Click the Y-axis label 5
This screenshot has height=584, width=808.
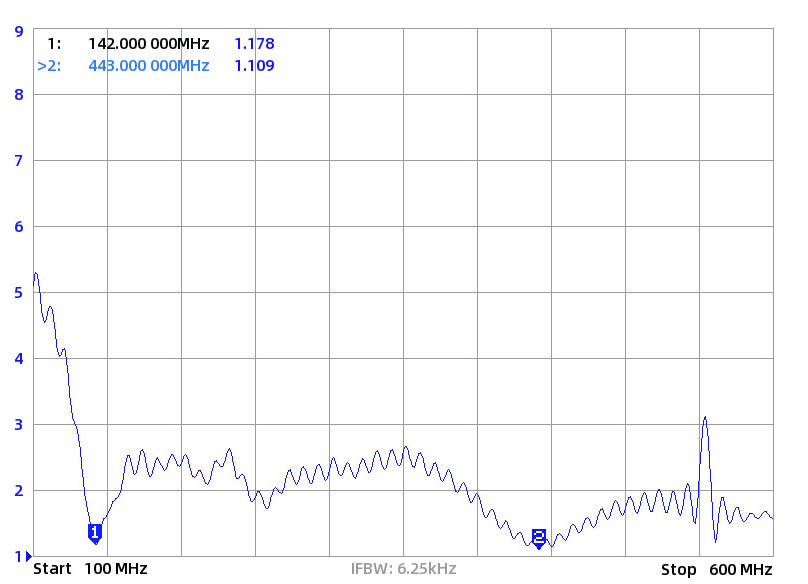pyautogui.click(x=19, y=293)
